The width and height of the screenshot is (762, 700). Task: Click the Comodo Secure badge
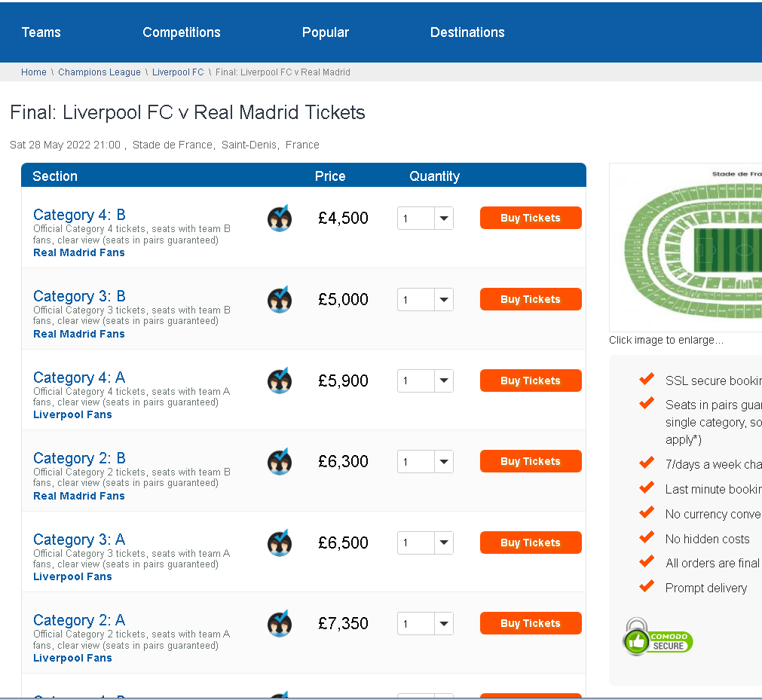coord(657,637)
